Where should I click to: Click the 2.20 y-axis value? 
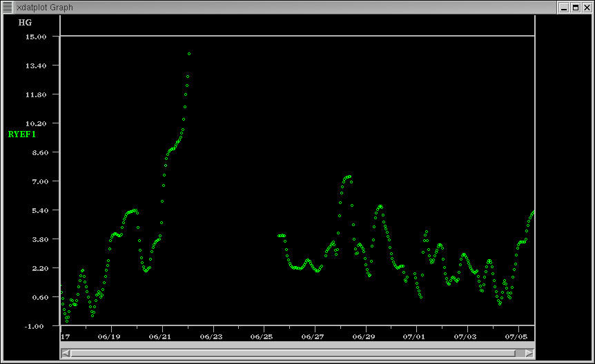point(40,268)
